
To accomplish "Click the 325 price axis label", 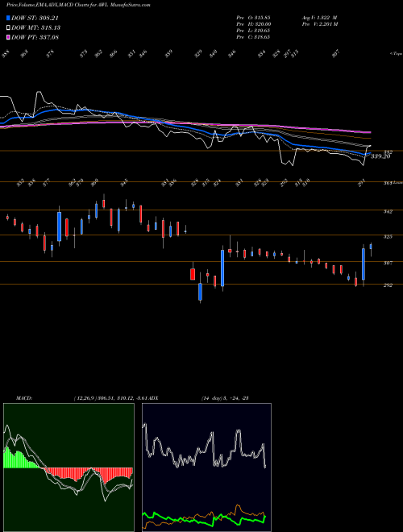I will click(388, 236).
